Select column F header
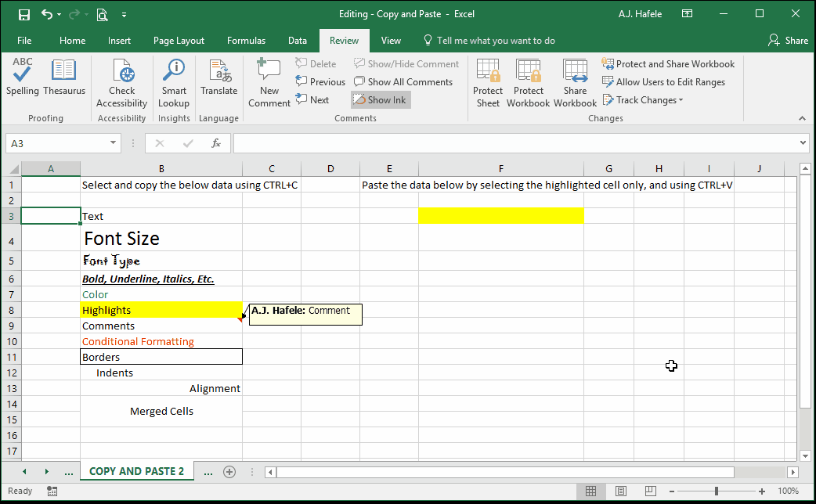The height and width of the screenshot is (504, 816). click(x=501, y=168)
